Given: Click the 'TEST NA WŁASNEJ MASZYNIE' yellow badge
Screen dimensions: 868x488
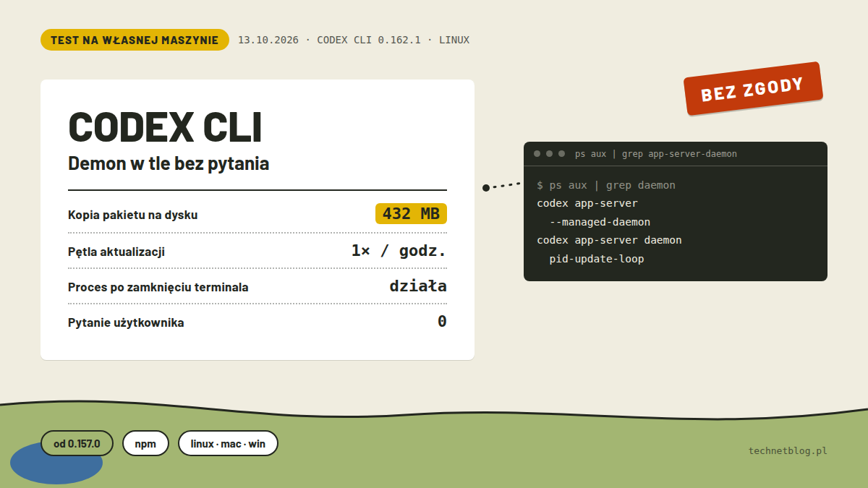Looking at the screenshot, I should click(135, 40).
